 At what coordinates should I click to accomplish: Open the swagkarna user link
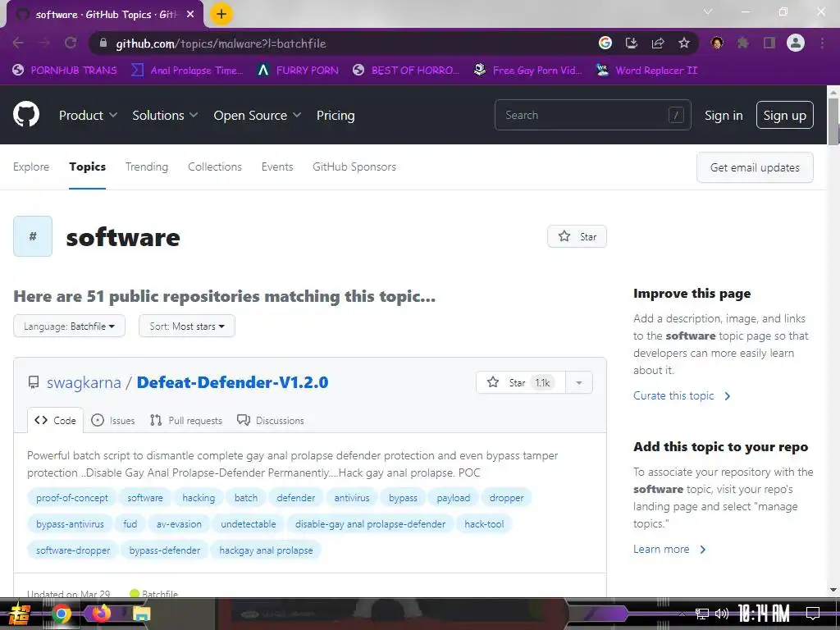pos(84,382)
